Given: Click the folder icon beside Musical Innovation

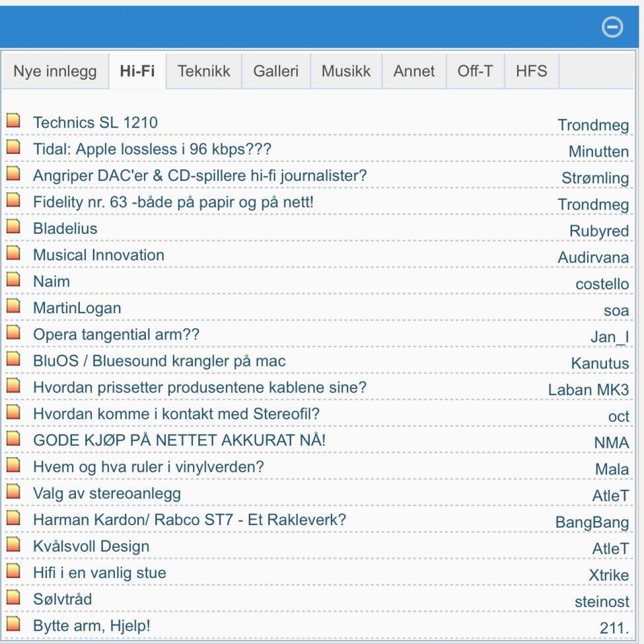Looking at the screenshot, I should (13, 252).
